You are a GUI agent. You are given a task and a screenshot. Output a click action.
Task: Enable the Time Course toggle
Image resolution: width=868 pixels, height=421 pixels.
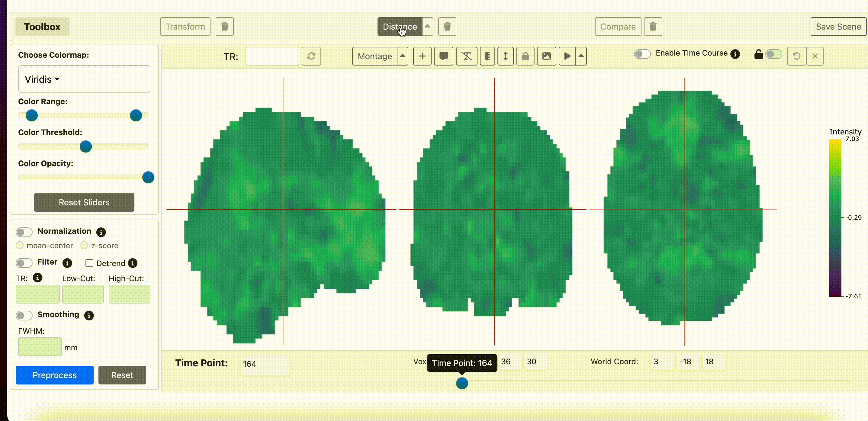[x=642, y=54]
